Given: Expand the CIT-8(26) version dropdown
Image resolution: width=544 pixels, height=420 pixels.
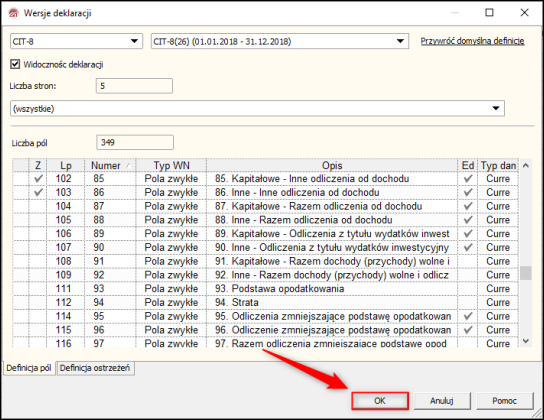Looking at the screenshot, I should tap(280, 41).
